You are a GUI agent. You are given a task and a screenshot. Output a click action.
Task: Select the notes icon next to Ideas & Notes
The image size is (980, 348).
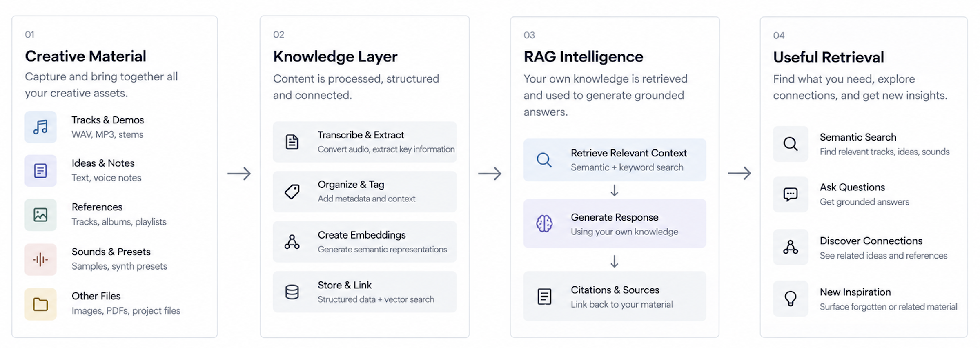[x=40, y=171]
